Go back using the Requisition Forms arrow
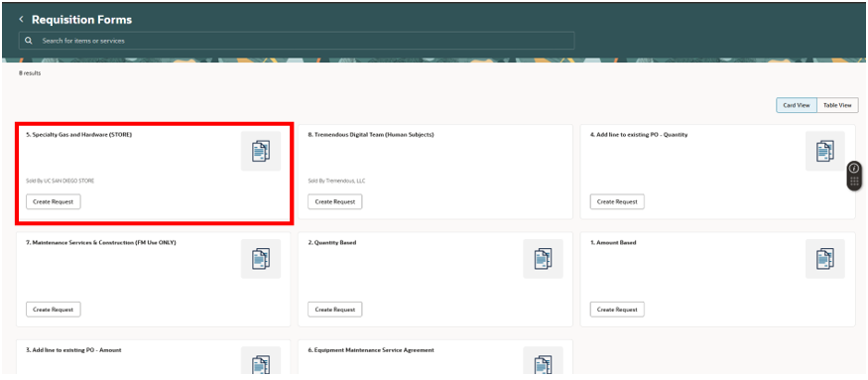Image resolution: width=868 pixels, height=380 pixels. click(21, 20)
